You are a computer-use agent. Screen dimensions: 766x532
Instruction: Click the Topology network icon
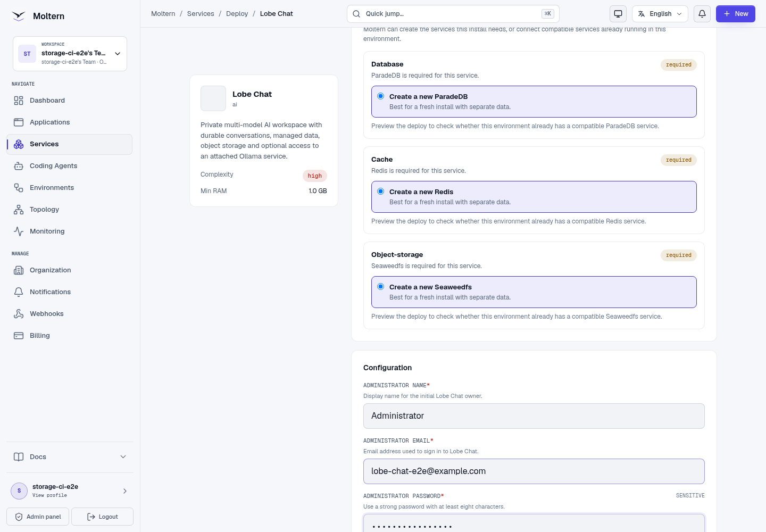19,210
